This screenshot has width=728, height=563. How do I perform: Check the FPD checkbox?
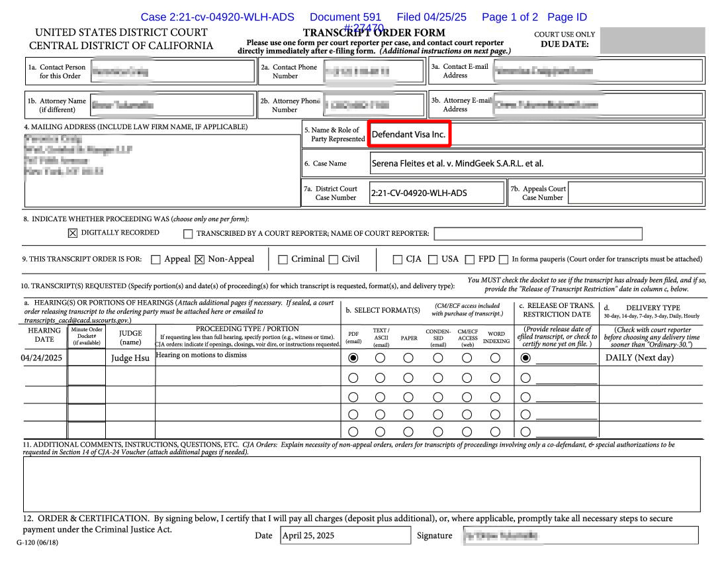tap(470, 260)
